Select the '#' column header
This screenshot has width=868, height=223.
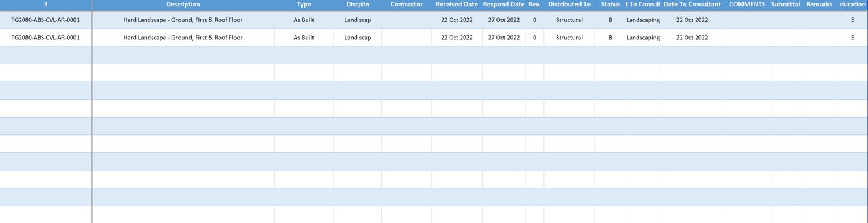46,5
